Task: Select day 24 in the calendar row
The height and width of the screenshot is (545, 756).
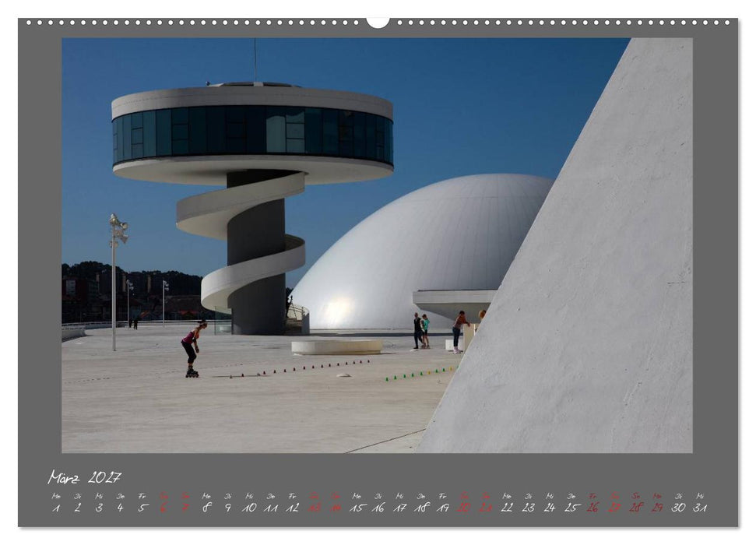Action: (x=550, y=508)
